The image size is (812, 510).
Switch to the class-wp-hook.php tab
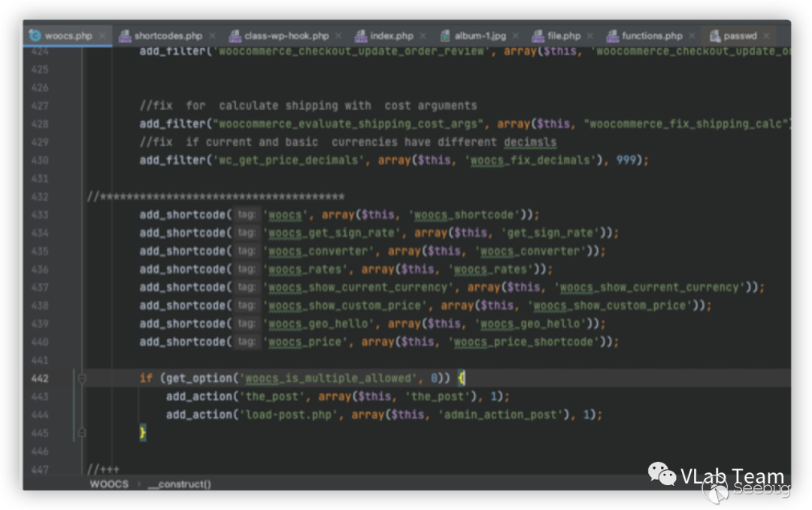[x=286, y=35]
